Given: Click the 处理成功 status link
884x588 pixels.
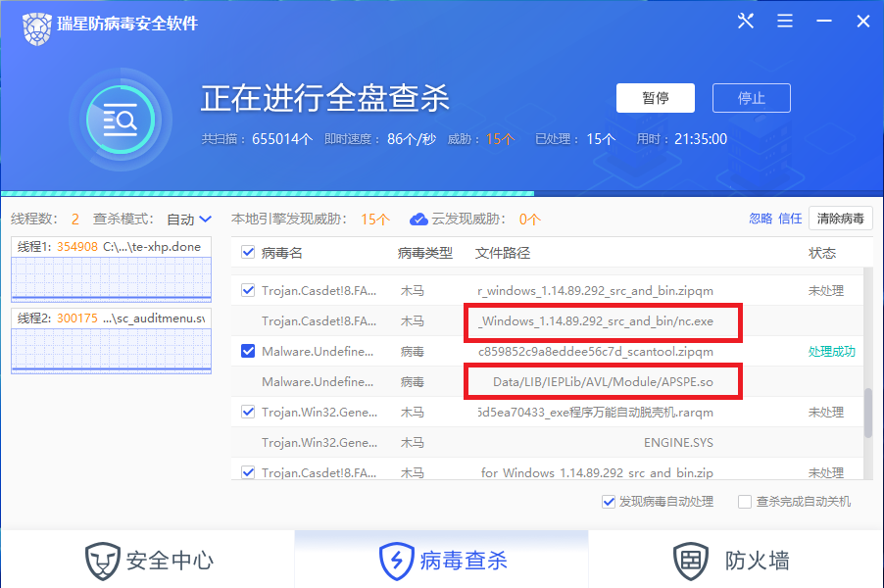Looking at the screenshot, I should [x=832, y=351].
